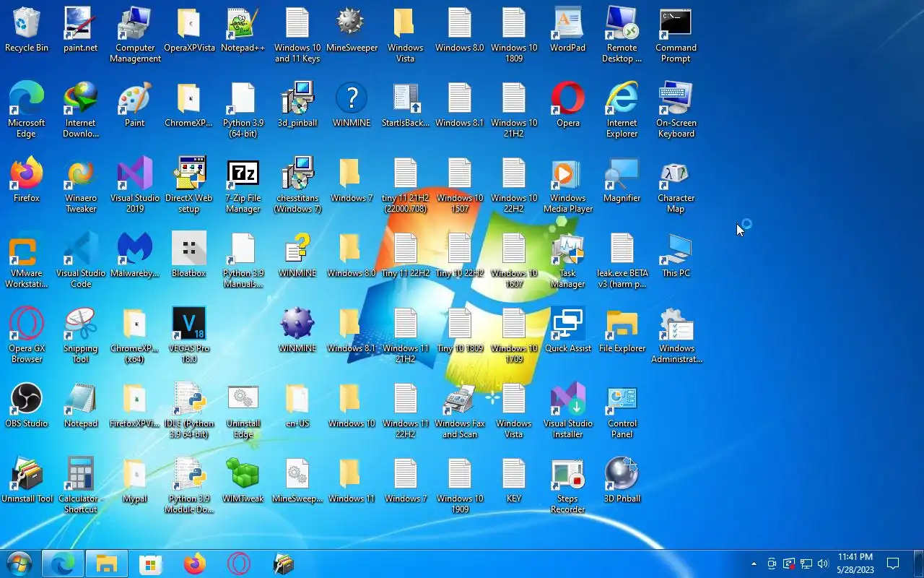Launch paint.net from the desktop
The height and width of the screenshot is (578, 924).
tap(81, 30)
